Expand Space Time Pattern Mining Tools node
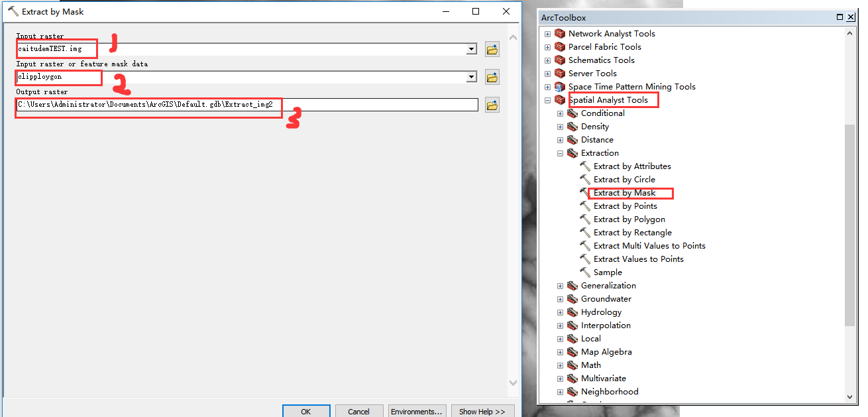Image resolution: width=868 pixels, height=417 pixels. [x=547, y=87]
